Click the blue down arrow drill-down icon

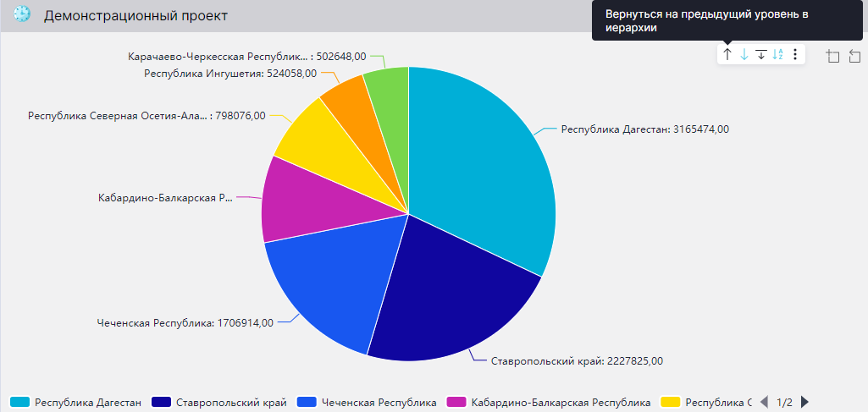744,55
